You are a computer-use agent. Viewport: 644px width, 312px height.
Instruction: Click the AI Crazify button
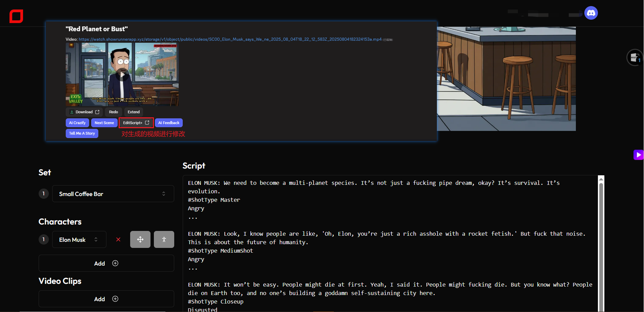point(77,123)
